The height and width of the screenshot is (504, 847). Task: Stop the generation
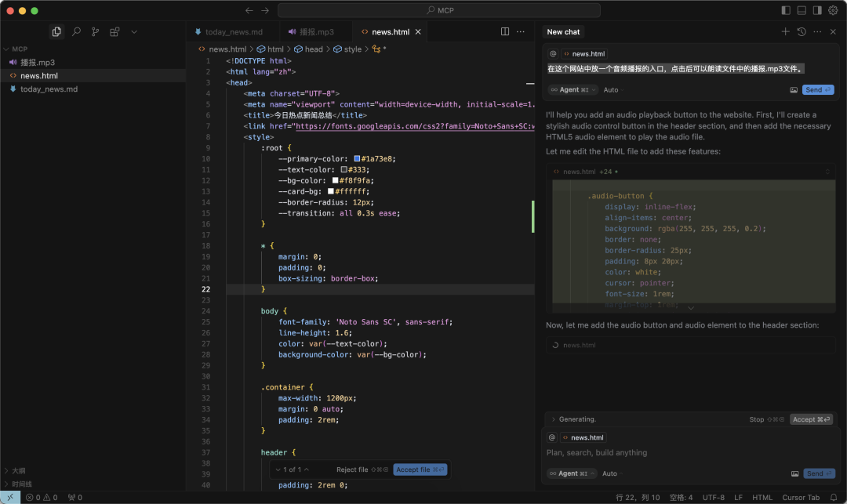click(x=766, y=419)
